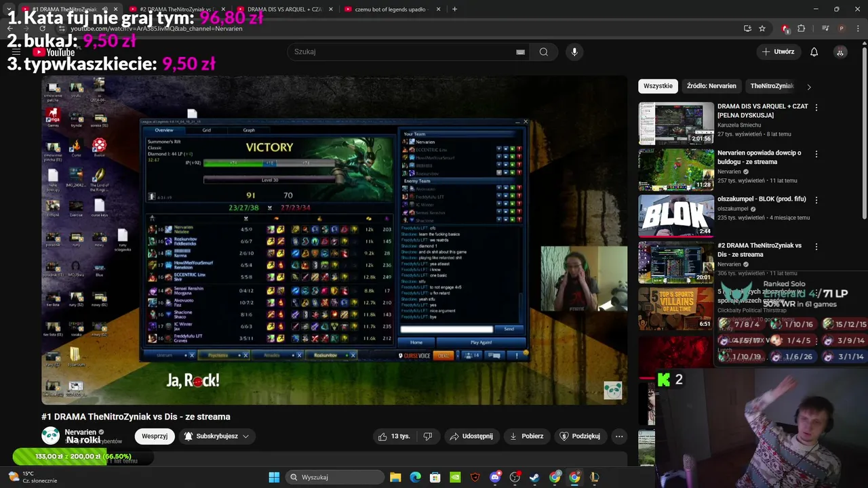Start voice search with the microphone

click(x=574, y=52)
